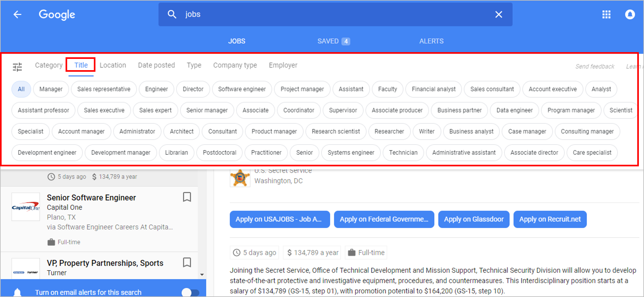Filter by Consulting manager chip
The height and width of the screenshot is (297, 644).
[x=587, y=132]
